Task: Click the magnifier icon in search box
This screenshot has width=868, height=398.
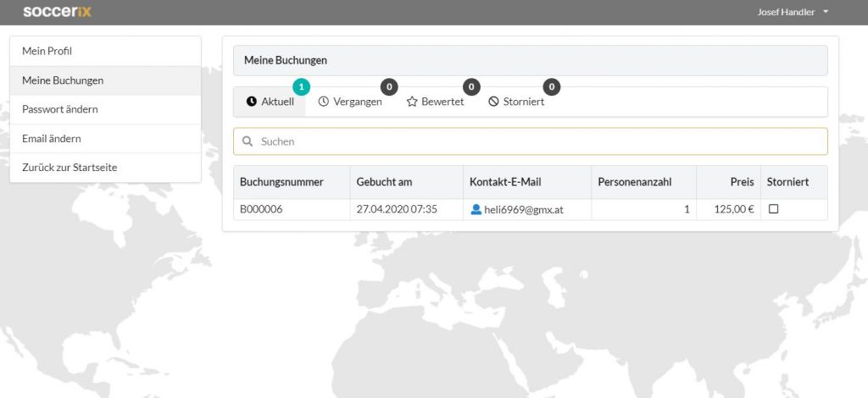Action: (x=248, y=141)
